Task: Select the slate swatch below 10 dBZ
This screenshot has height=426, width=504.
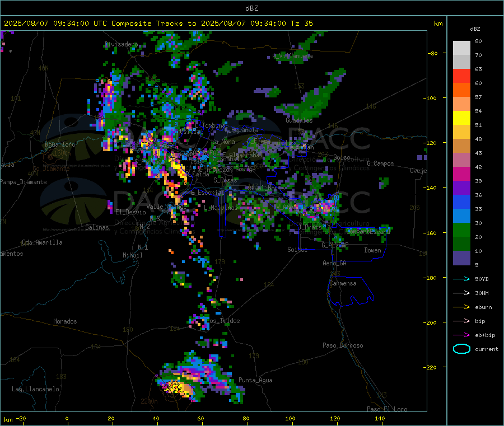Action: (x=461, y=258)
